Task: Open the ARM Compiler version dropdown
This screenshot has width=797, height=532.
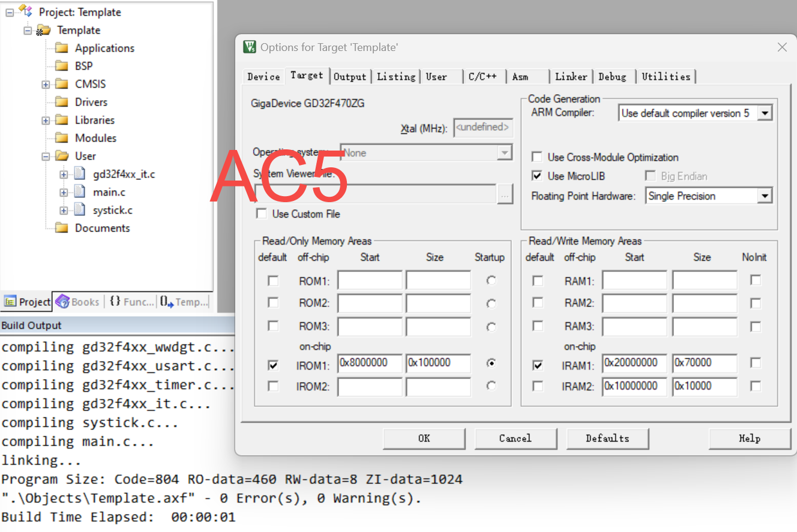Action: [764, 113]
